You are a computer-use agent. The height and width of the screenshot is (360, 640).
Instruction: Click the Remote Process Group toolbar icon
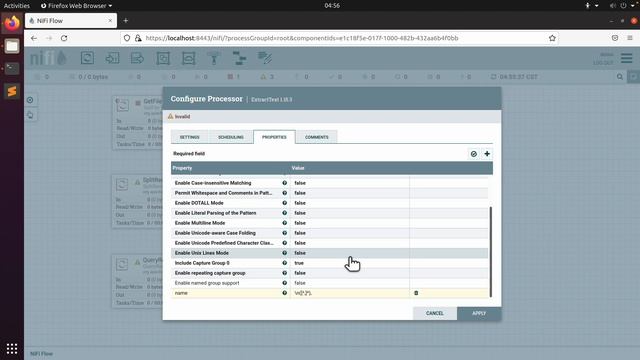pos(188,58)
